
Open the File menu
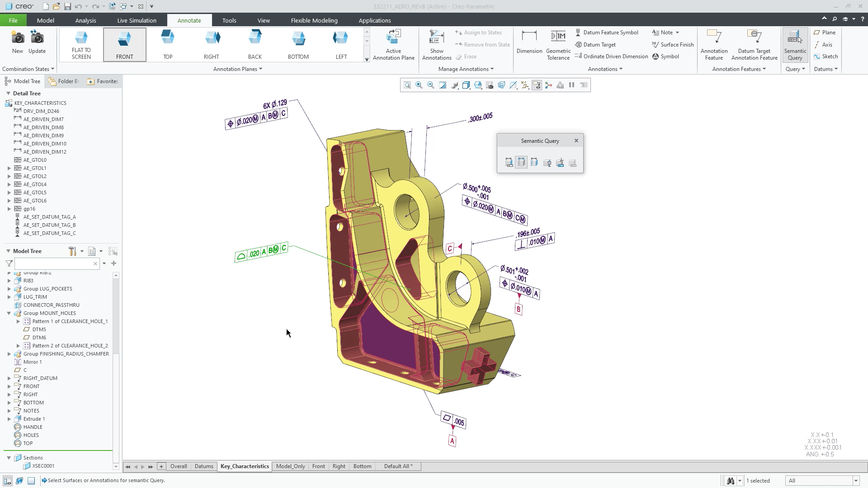coord(13,20)
